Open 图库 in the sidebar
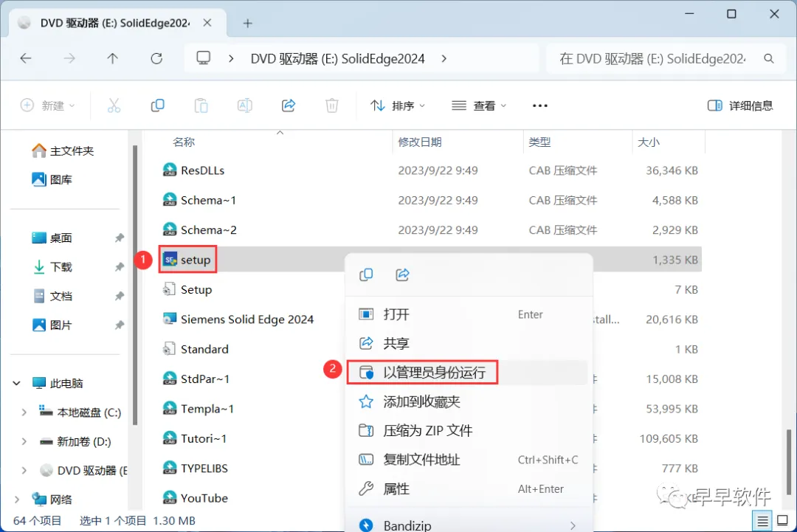797x532 pixels. pyautogui.click(x=52, y=179)
